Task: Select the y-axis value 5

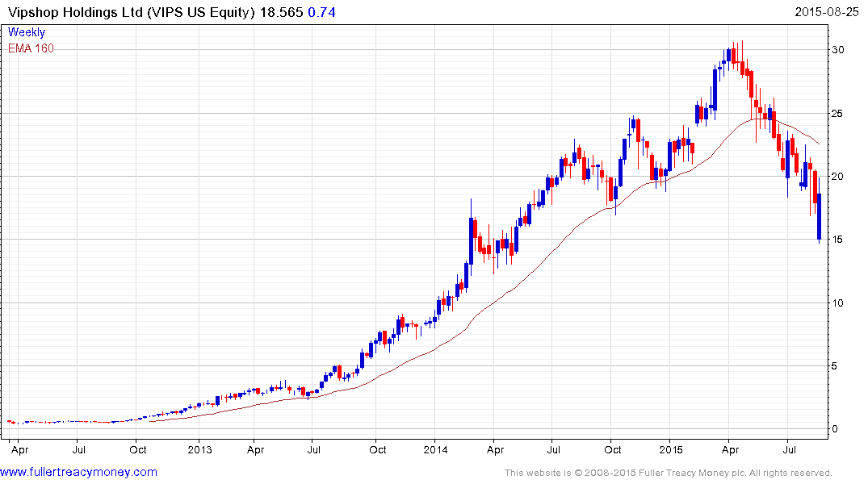Action: pos(836,366)
